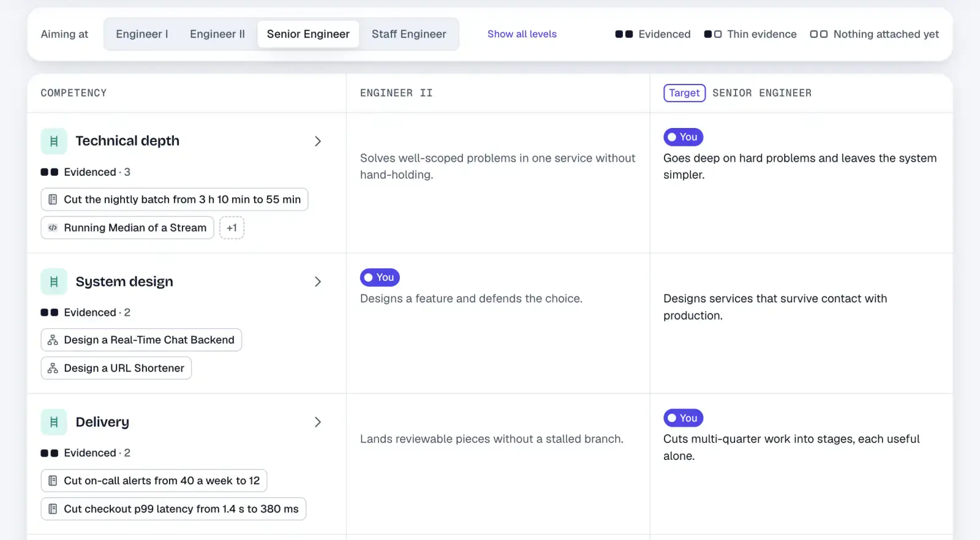Click the Delivery ladder icon
Screen dimensions: 980x540
click(x=54, y=422)
